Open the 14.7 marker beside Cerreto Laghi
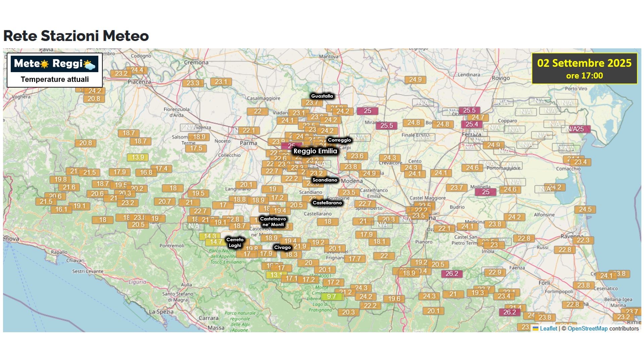This screenshot has height=362, width=644. coord(216,242)
